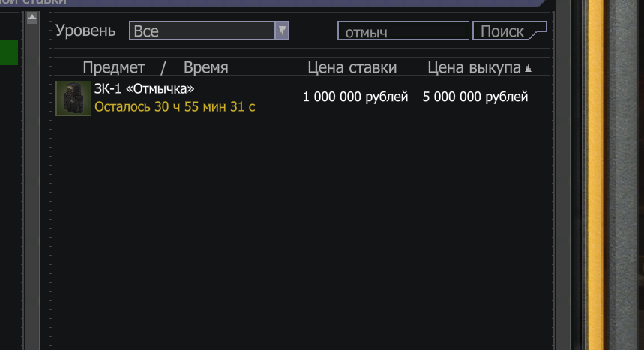The width and height of the screenshot is (644, 350).
Task: Click the vertical scrollbar track on the left
Action: (32, 185)
